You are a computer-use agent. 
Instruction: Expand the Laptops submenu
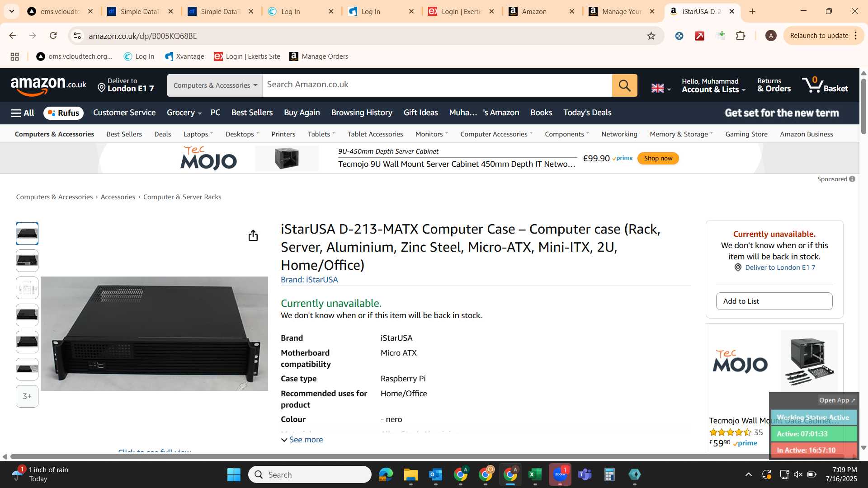pyautogui.click(x=198, y=134)
